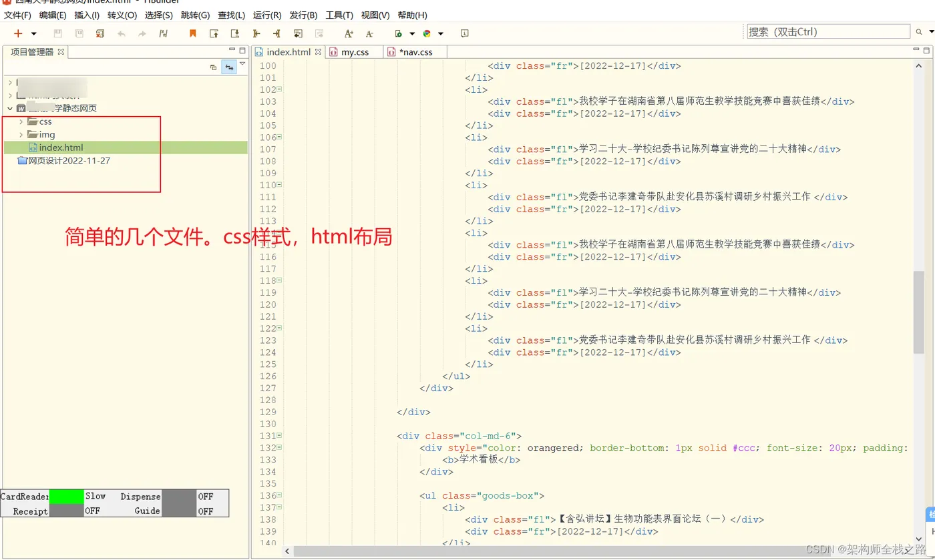Viewport: 935px width, 560px height.
Task: Click the Save All toolbar icon
Action: [x=79, y=33]
